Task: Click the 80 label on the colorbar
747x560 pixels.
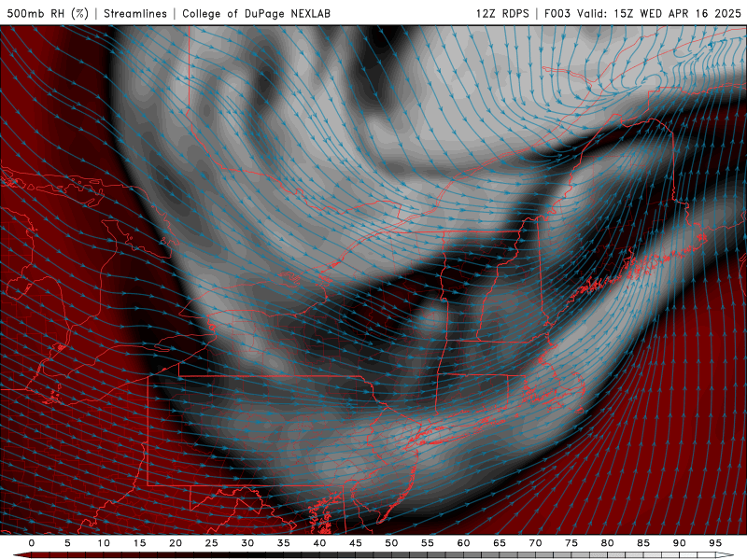Action: (x=608, y=543)
